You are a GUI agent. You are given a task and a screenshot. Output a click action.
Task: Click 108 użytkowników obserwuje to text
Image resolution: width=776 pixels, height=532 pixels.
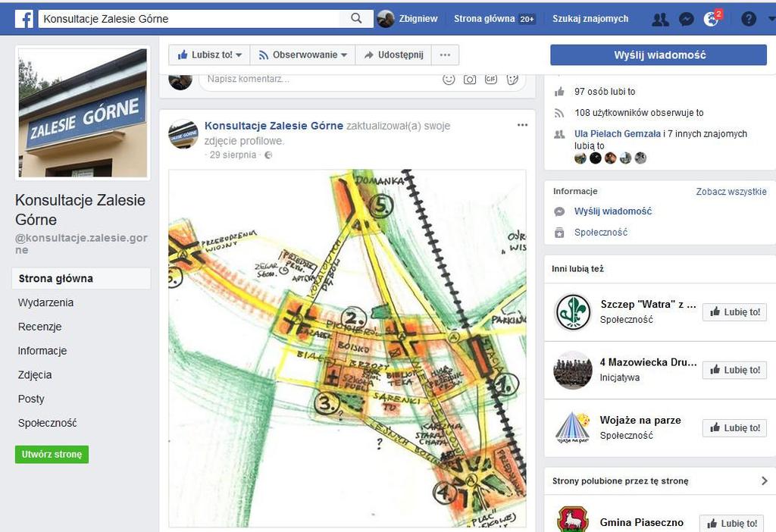[x=639, y=113]
